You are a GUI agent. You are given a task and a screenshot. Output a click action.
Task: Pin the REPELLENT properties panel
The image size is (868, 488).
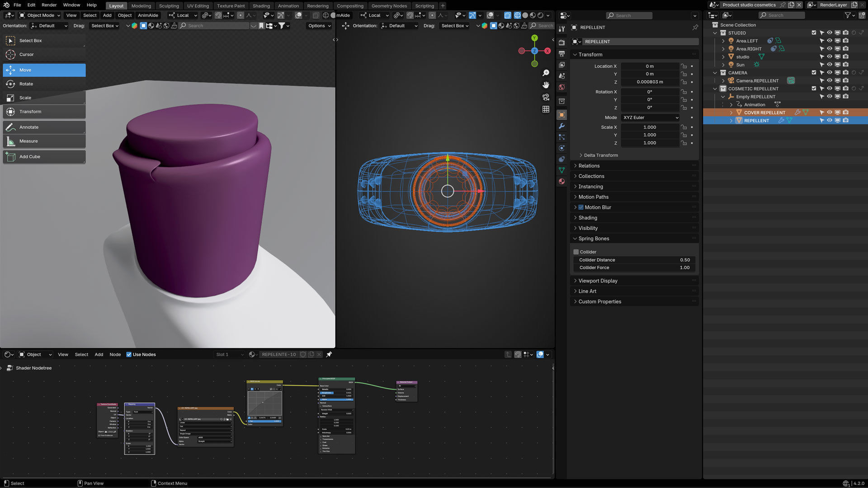point(695,28)
